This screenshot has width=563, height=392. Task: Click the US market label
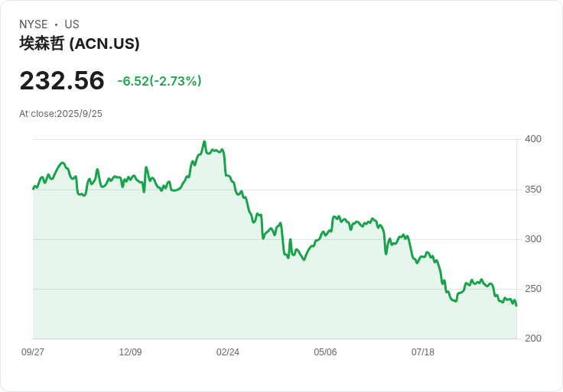tap(72, 24)
